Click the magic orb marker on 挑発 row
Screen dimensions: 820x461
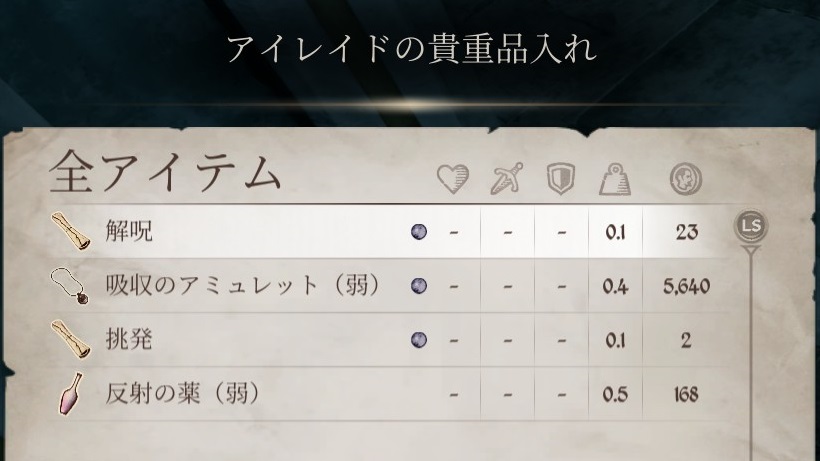[x=419, y=340]
